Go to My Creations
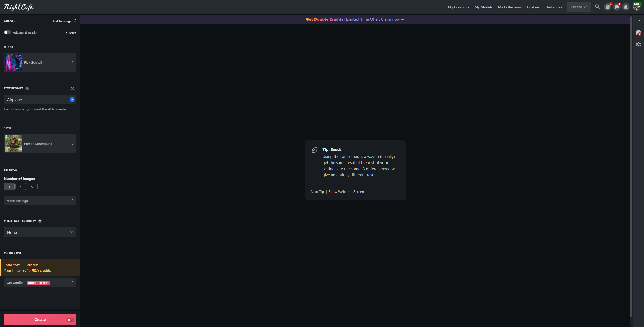The width and height of the screenshot is (644, 327). pyautogui.click(x=458, y=7)
